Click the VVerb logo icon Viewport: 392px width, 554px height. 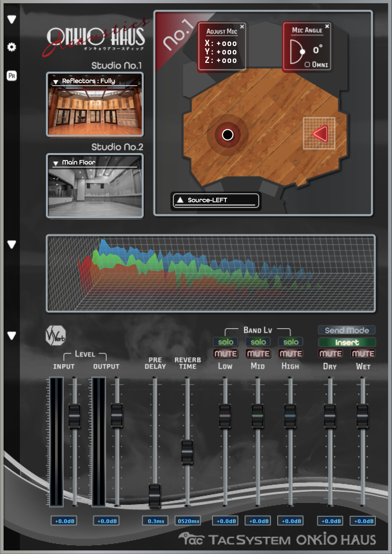pos(55,336)
